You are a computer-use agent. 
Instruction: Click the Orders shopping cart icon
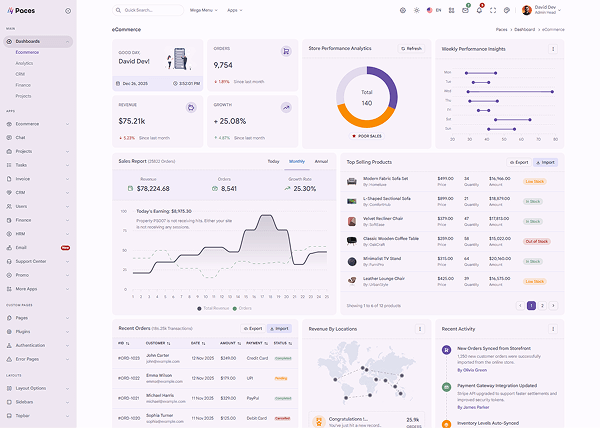click(x=286, y=51)
